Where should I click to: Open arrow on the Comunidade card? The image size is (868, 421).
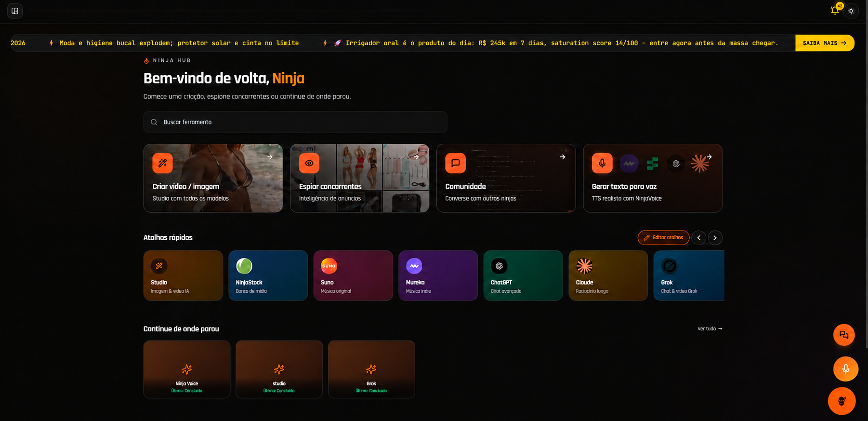click(563, 157)
